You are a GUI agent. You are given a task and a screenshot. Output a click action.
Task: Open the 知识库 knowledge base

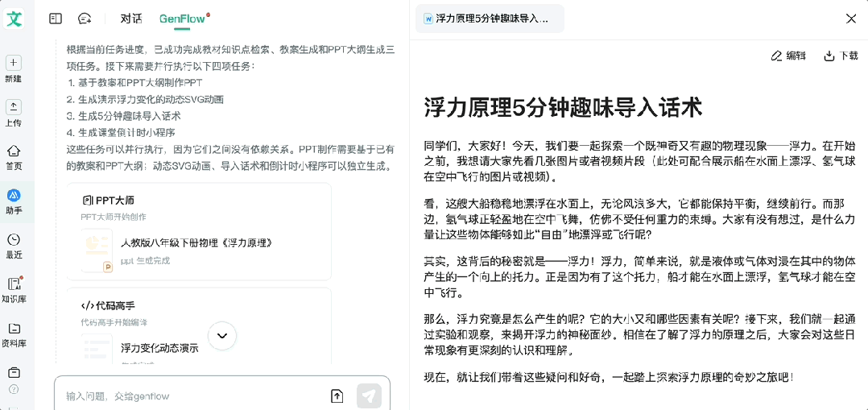14,284
